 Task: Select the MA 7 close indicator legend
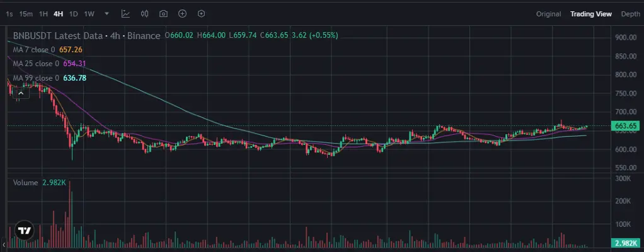[33, 50]
